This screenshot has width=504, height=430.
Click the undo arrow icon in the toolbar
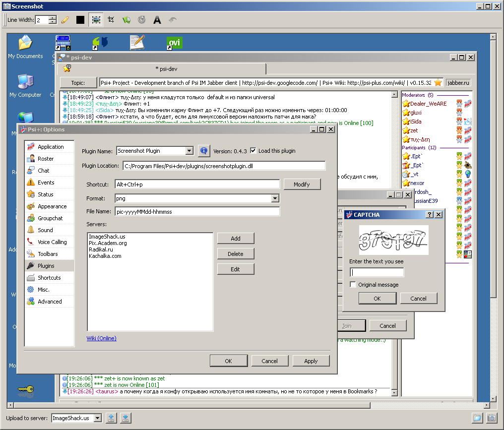[x=173, y=19]
